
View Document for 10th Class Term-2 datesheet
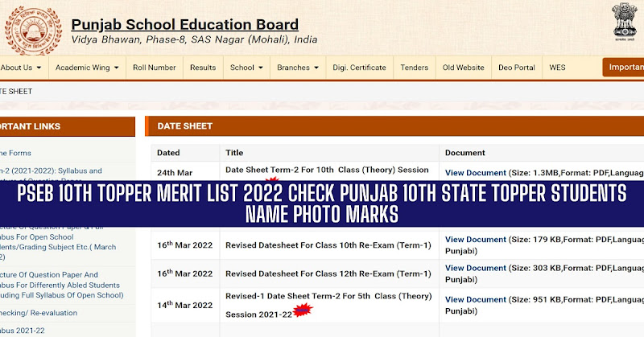pos(476,172)
